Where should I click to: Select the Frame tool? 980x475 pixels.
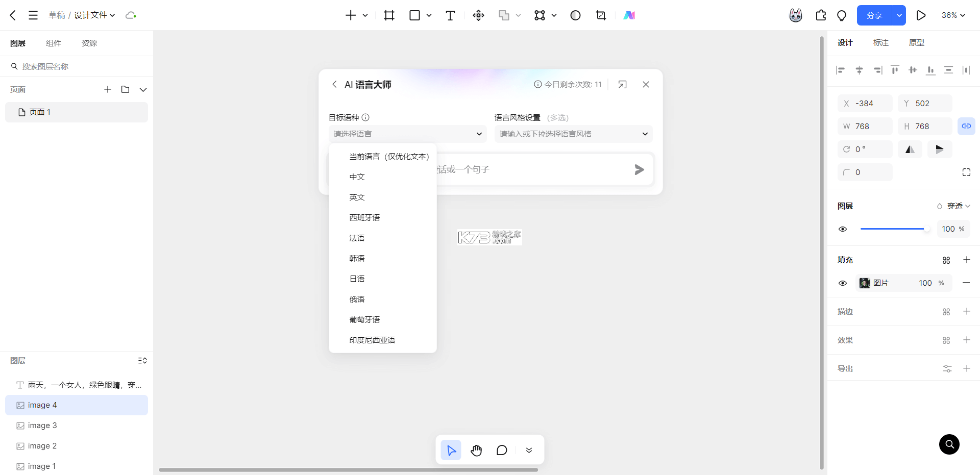point(389,15)
